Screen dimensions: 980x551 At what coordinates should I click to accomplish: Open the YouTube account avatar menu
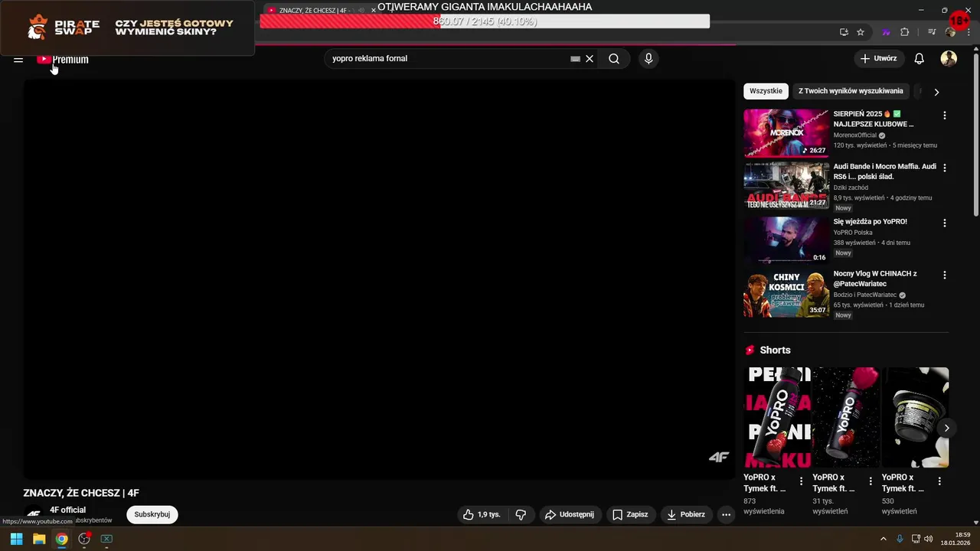tap(949, 59)
